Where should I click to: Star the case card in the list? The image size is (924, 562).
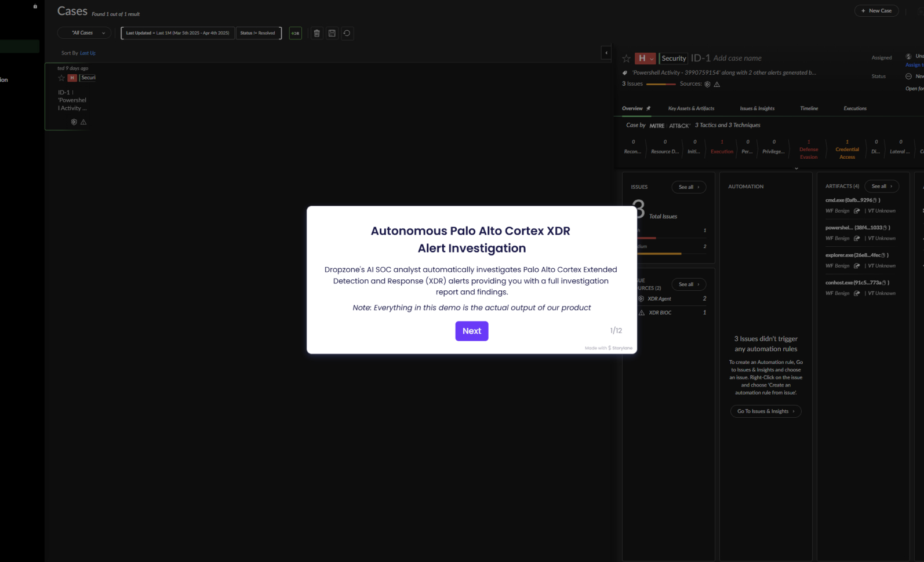(x=61, y=78)
